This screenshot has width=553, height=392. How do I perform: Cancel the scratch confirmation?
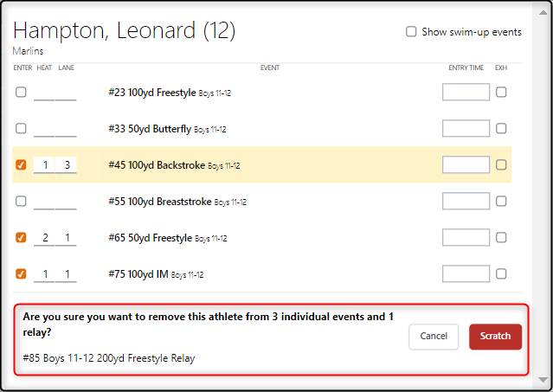434,337
